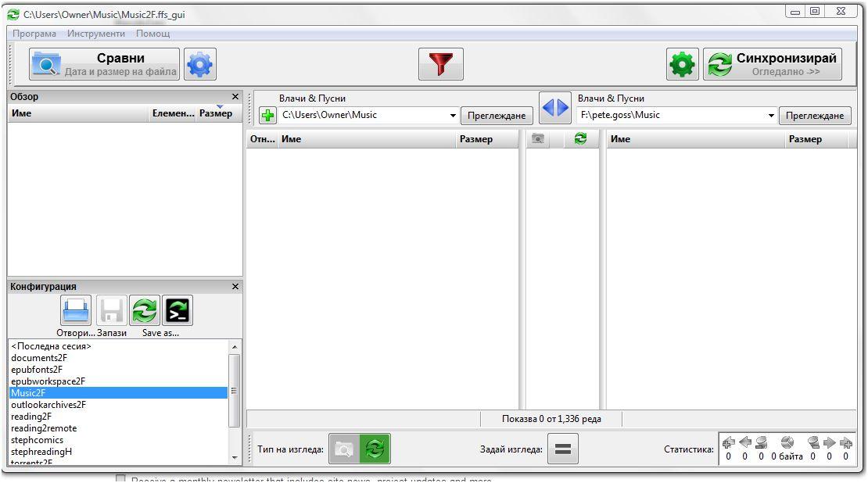The width and height of the screenshot is (868, 483).
Task: Add folder pair with green plus
Action: coord(268,115)
